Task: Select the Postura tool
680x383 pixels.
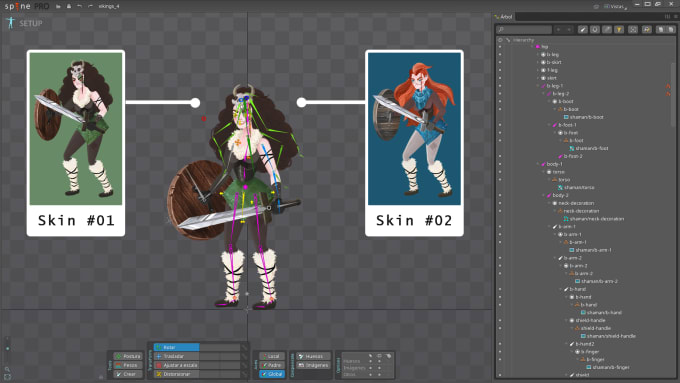Action: pyautogui.click(x=128, y=356)
